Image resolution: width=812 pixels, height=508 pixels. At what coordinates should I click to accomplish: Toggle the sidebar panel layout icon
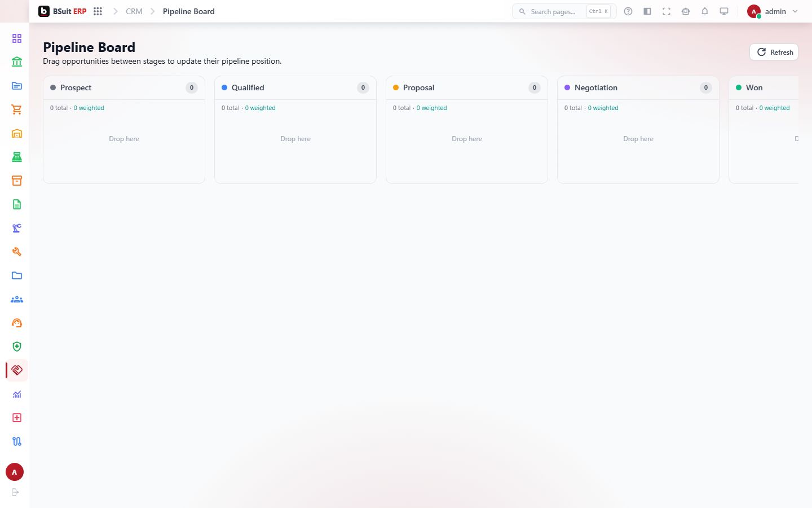(x=647, y=11)
